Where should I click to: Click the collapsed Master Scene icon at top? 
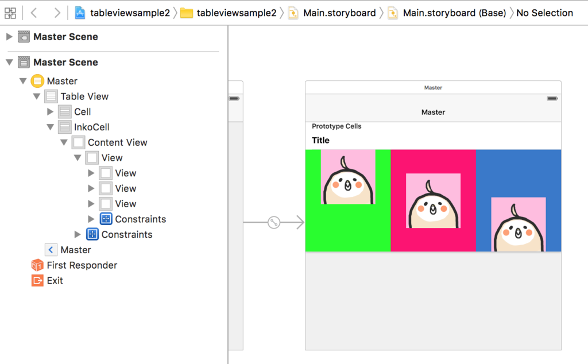(24, 37)
